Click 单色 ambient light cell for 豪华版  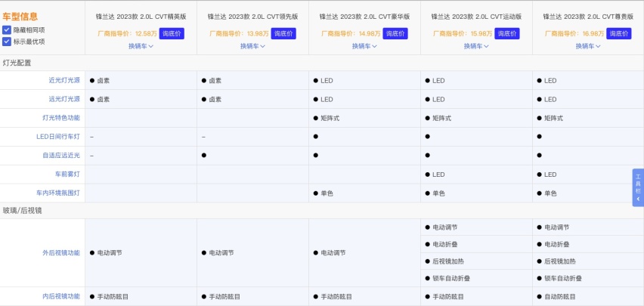click(327, 193)
